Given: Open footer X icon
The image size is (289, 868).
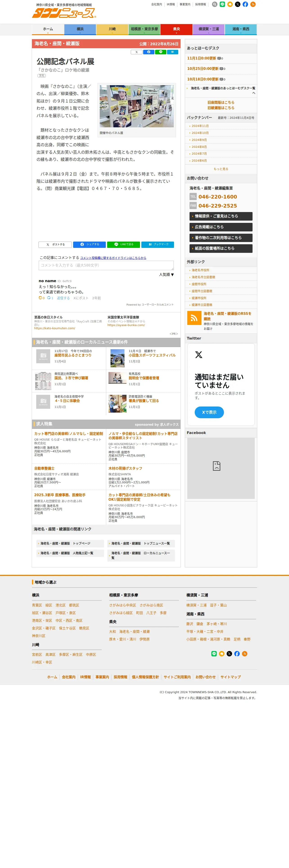Looking at the screenshot, I should tap(229, 654).
